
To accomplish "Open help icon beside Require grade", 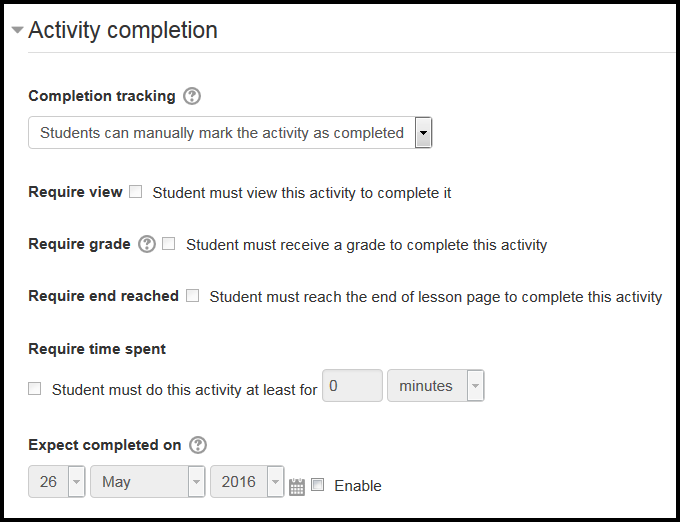I will click(x=147, y=244).
